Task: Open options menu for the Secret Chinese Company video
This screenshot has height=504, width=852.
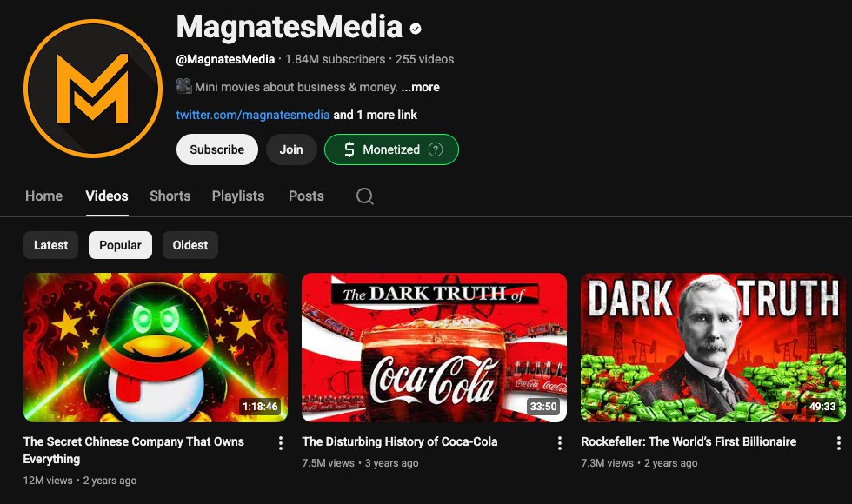Action: click(x=280, y=443)
